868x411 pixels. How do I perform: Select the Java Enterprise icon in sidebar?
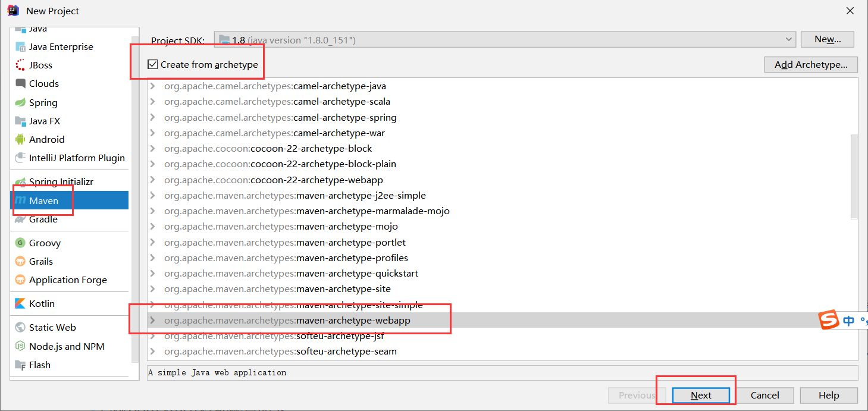click(x=21, y=47)
